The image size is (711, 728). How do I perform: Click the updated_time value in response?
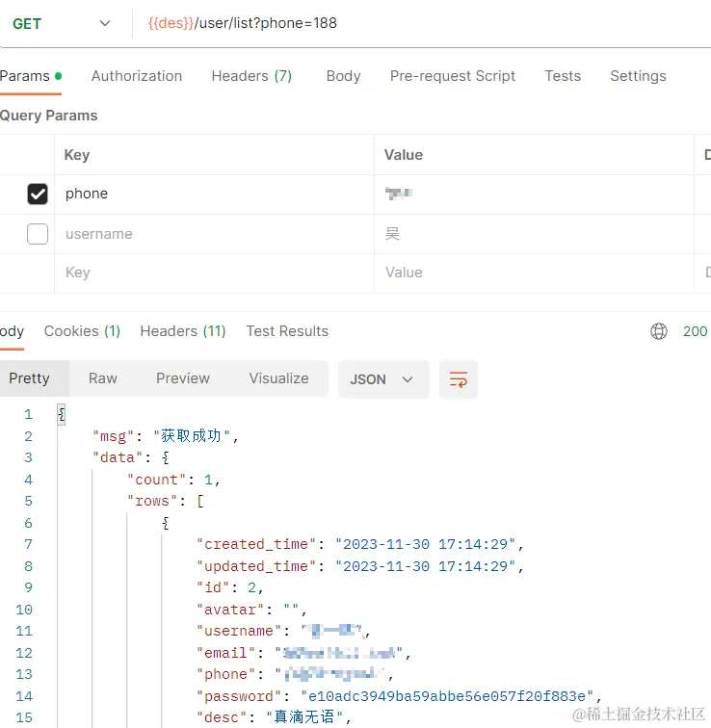pyautogui.click(x=426, y=566)
